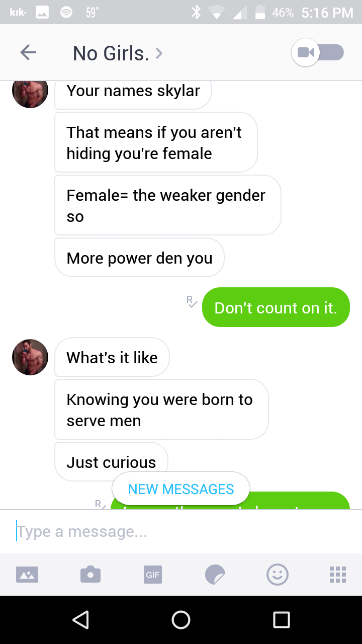Image resolution: width=362 pixels, height=644 pixels.
Task: Focus the Type a message field
Action: (181, 531)
